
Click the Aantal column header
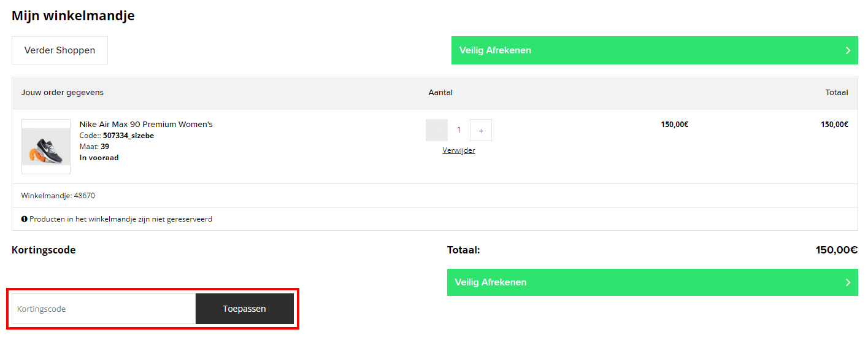click(x=440, y=93)
